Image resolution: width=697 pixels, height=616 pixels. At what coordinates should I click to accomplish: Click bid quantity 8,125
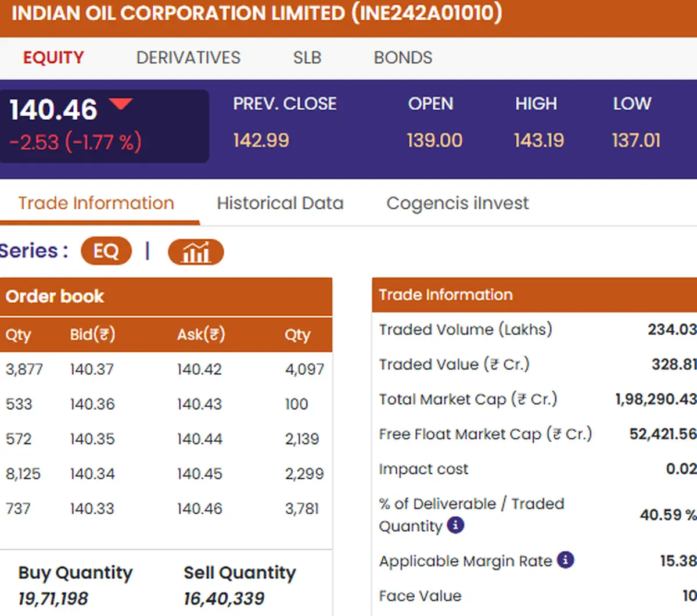(x=23, y=474)
